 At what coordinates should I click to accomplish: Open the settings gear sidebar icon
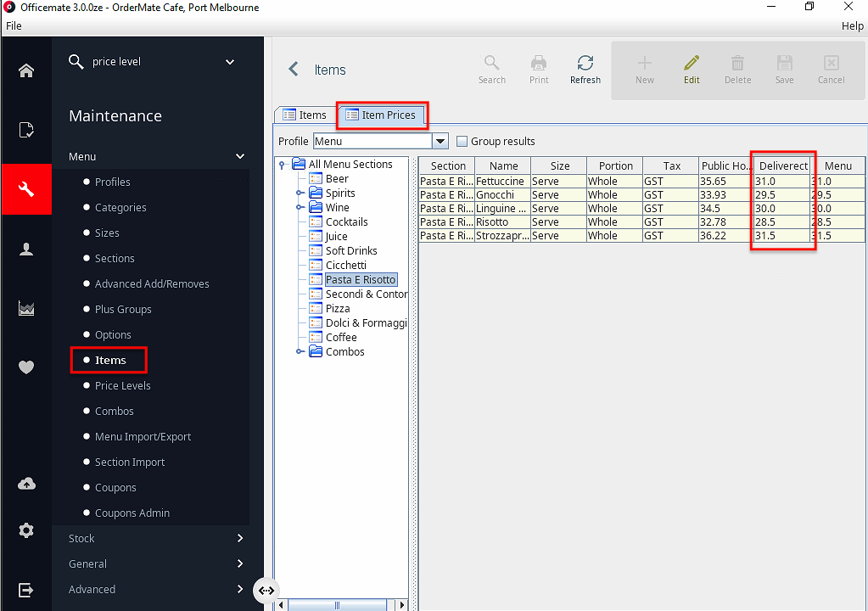26,530
